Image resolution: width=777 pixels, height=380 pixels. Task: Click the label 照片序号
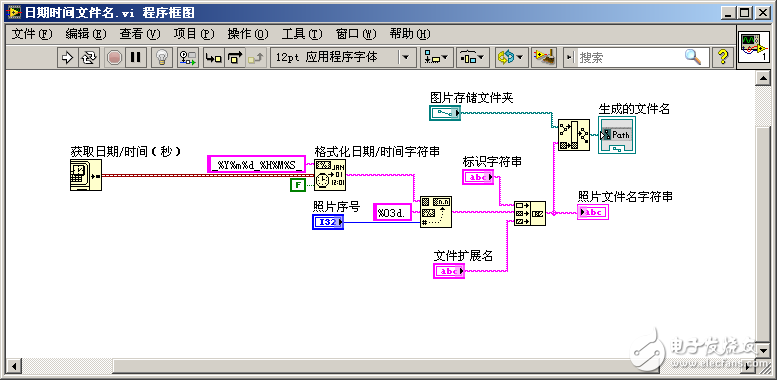pyautogui.click(x=336, y=207)
